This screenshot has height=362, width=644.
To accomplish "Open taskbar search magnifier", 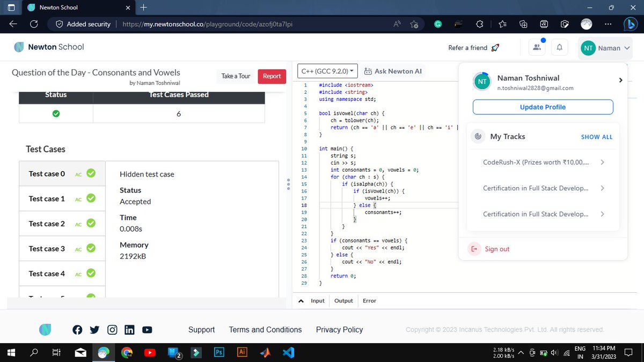I will tap(34, 352).
